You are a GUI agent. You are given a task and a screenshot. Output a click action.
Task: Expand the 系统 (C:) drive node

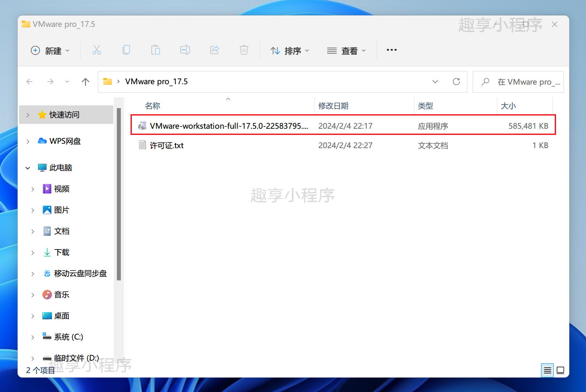[x=33, y=337]
